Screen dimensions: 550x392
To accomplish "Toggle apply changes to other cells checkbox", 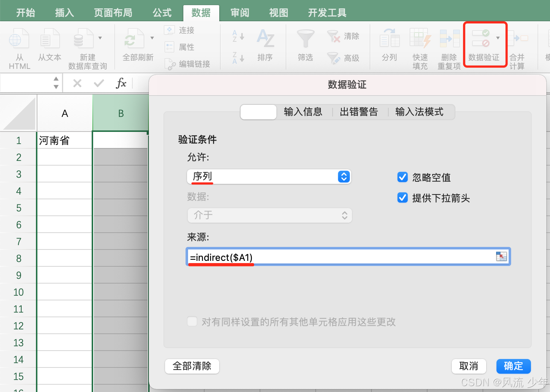I will [192, 322].
